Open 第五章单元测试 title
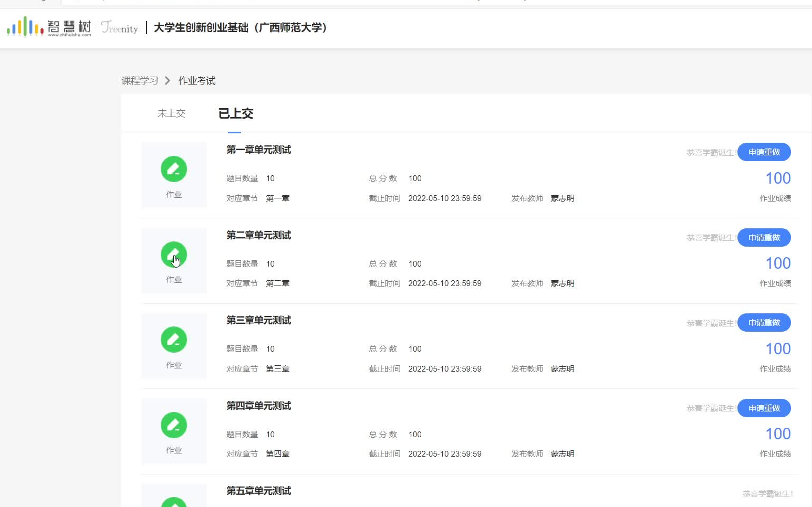Viewport: 812px width, 507px height. tap(258, 491)
